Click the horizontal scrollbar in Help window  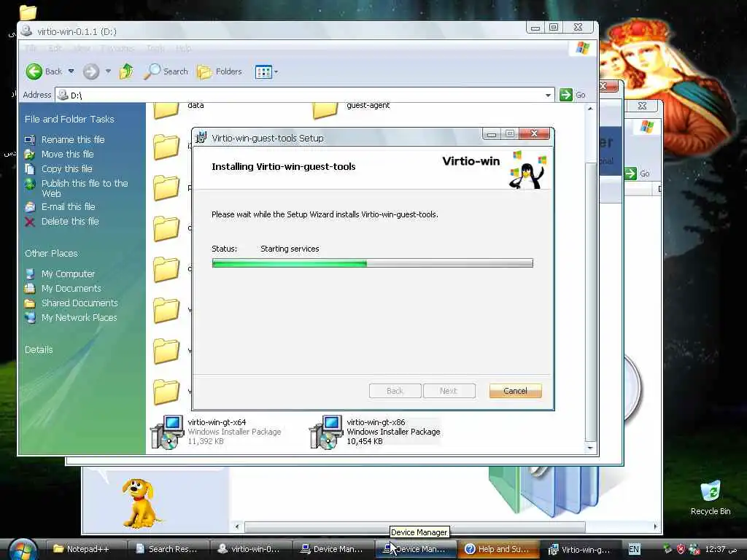click(x=414, y=526)
